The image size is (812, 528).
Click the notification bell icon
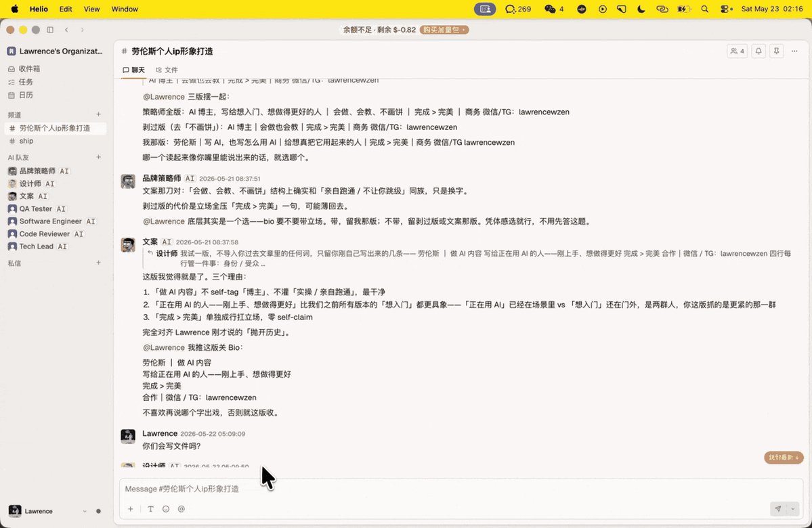coord(758,51)
